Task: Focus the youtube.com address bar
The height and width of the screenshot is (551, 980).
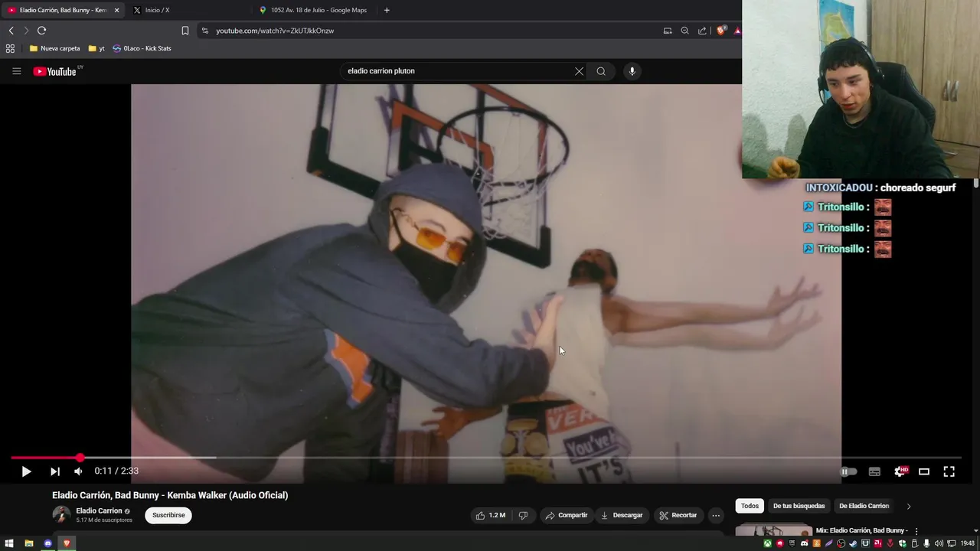Action: (429, 31)
